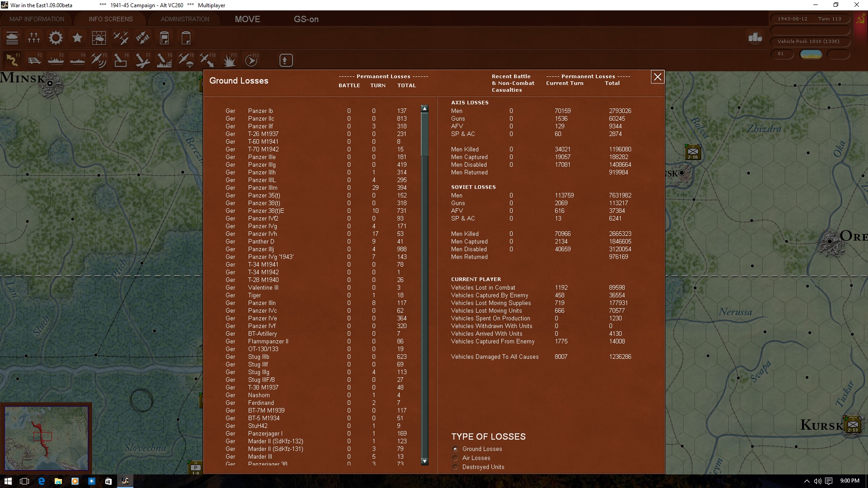Click the end turn F12 icon
868x488 pixels.
point(251,60)
